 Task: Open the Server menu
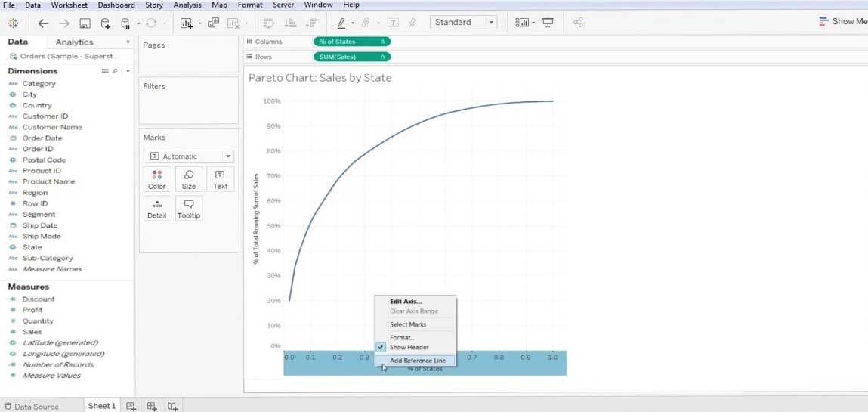pyautogui.click(x=283, y=5)
